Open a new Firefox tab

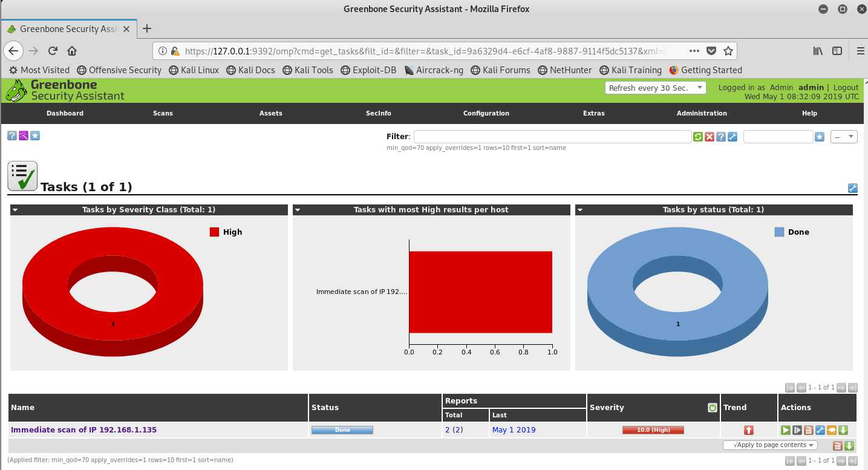(x=147, y=28)
